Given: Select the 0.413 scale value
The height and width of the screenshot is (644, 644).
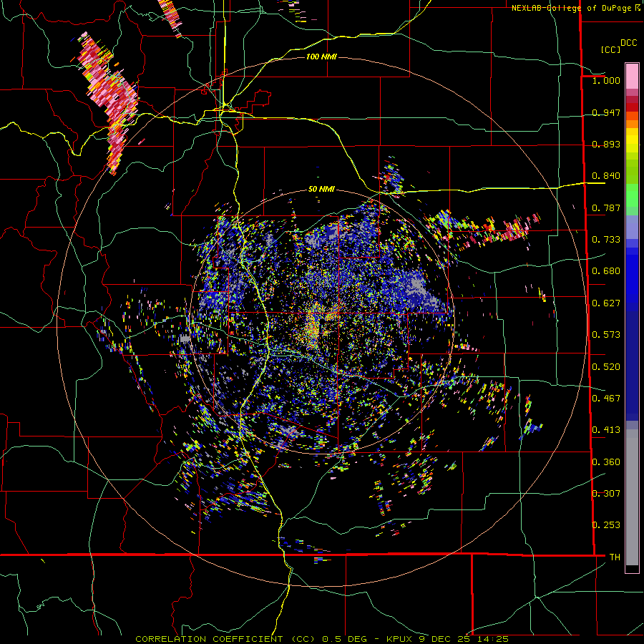Looking at the screenshot, I should [606, 430].
